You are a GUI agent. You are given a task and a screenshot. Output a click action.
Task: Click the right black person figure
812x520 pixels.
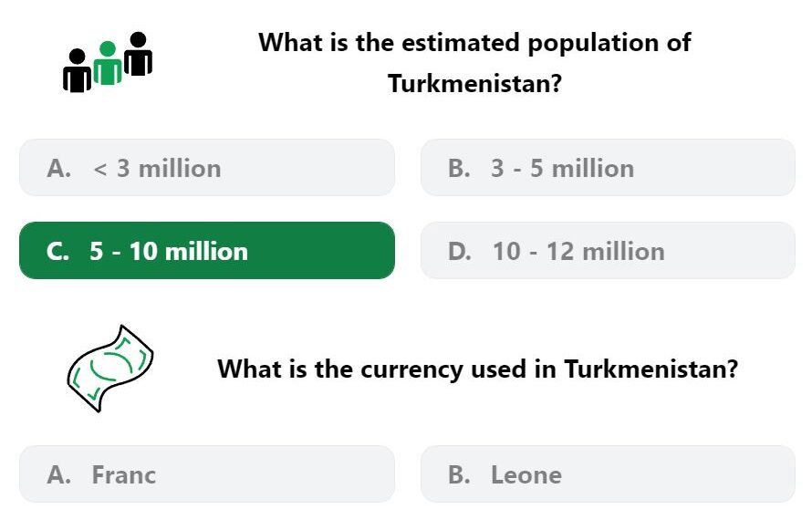click(139, 54)
